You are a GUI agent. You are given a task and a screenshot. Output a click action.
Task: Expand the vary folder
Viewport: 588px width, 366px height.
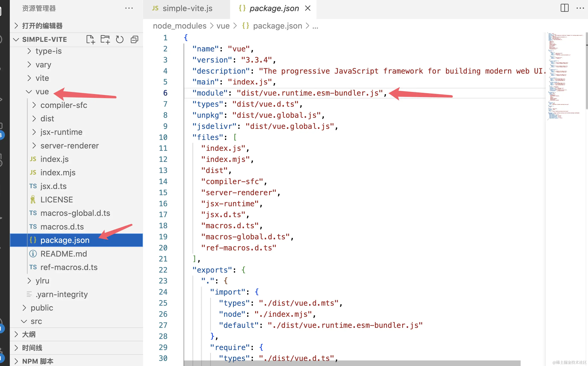click(x=77, y=65)
